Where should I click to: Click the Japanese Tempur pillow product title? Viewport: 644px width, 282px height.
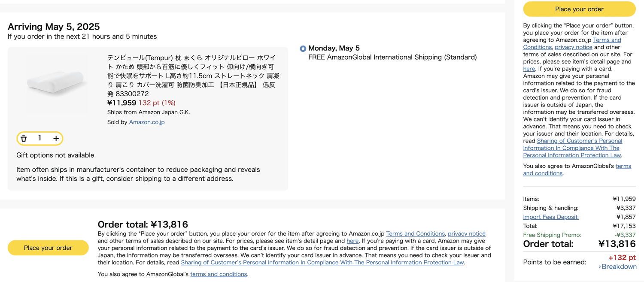point(193,76)
